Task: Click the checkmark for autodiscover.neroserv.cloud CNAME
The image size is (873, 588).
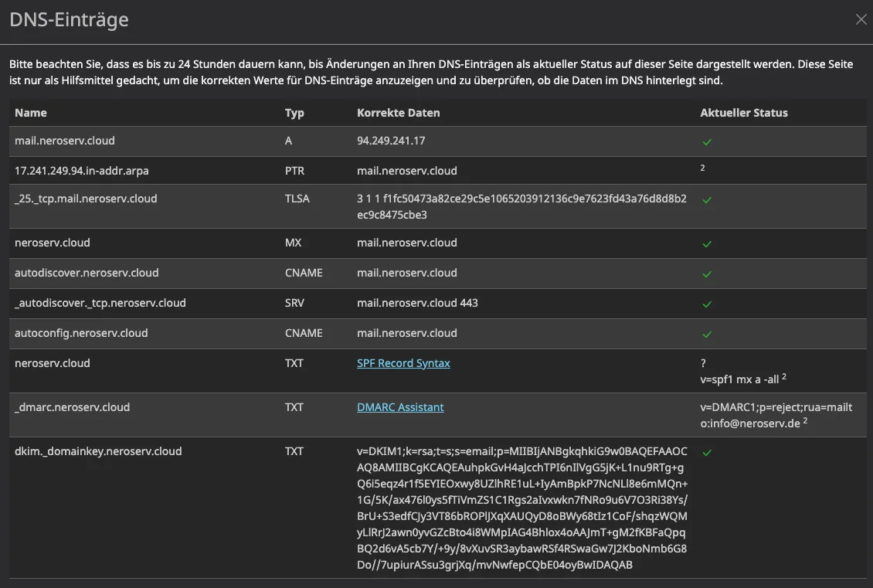Action: click(x=707, y=274)
